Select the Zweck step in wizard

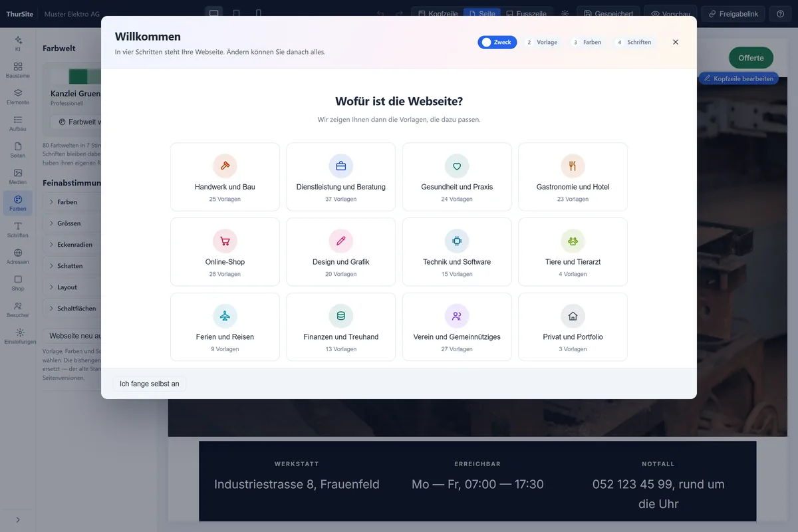pyautogui.click(x=497, y=42)
